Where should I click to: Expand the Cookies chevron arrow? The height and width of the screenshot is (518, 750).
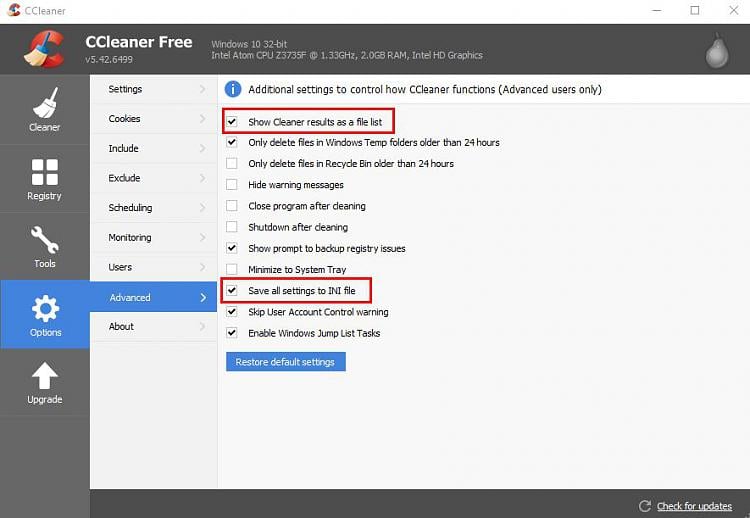(203, 119)
